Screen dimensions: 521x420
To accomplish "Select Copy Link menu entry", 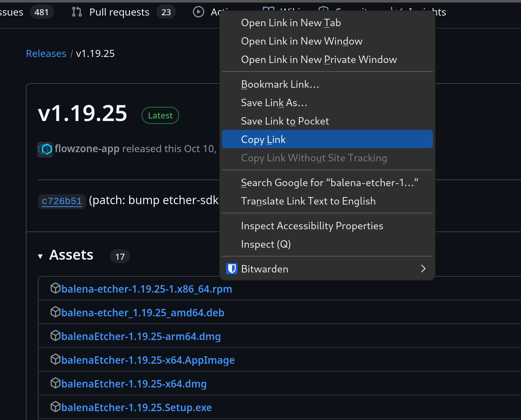I will click(327, 139).
